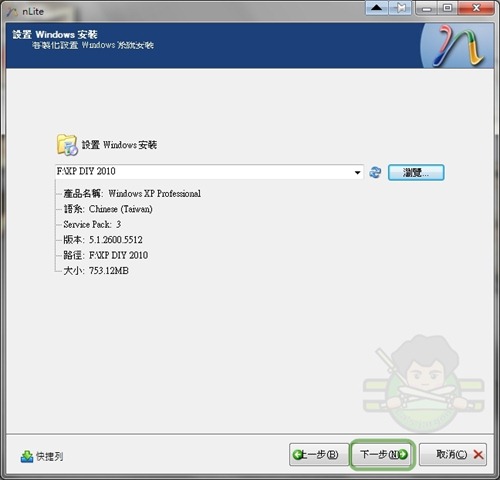Click the nLite app icon in title bar
This screenshot has width=500, height=480.
(13, 12)
